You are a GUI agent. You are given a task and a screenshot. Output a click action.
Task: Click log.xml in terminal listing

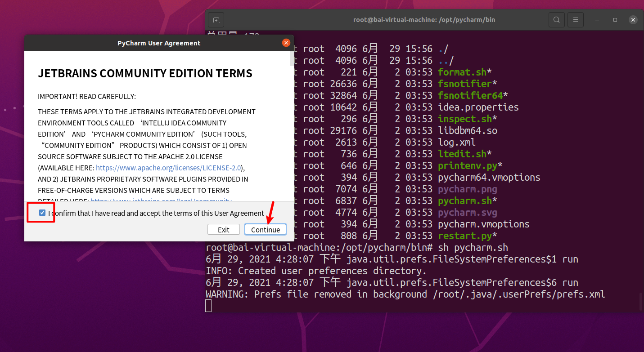[x=457, y=142]
